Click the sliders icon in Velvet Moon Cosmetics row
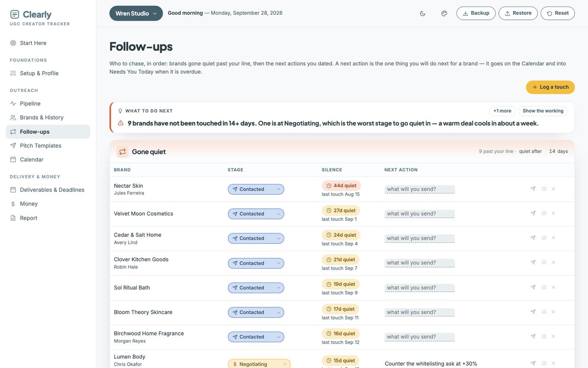The image size is (588, 368). (544, 213)
